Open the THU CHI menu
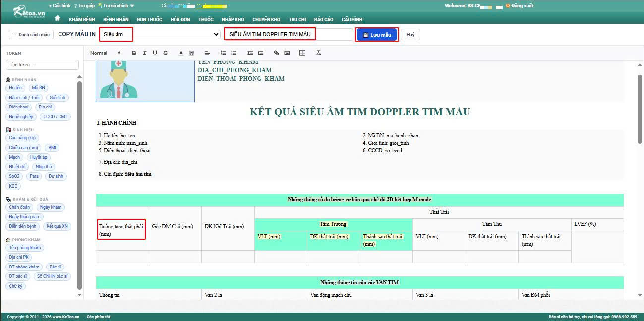Image resolution: width=644 pixels, height=321 pixels. coord(297,19)
